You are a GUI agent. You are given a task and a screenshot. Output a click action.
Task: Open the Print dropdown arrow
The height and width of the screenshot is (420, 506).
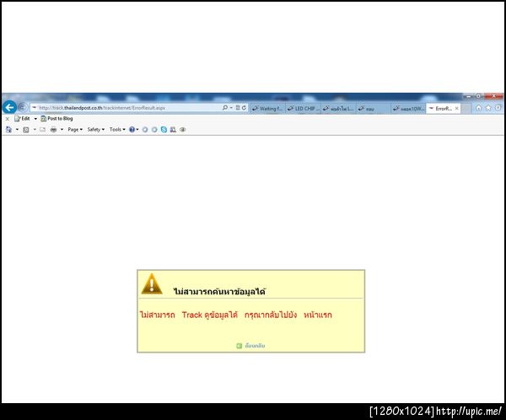click(x=62, y=129)
